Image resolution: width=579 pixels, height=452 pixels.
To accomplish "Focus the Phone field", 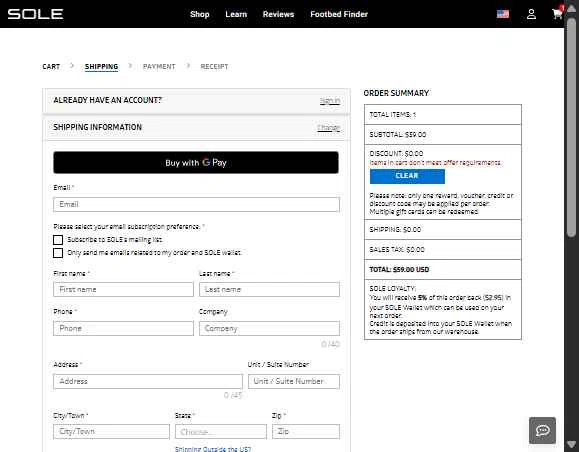I will tap(123, 328).
